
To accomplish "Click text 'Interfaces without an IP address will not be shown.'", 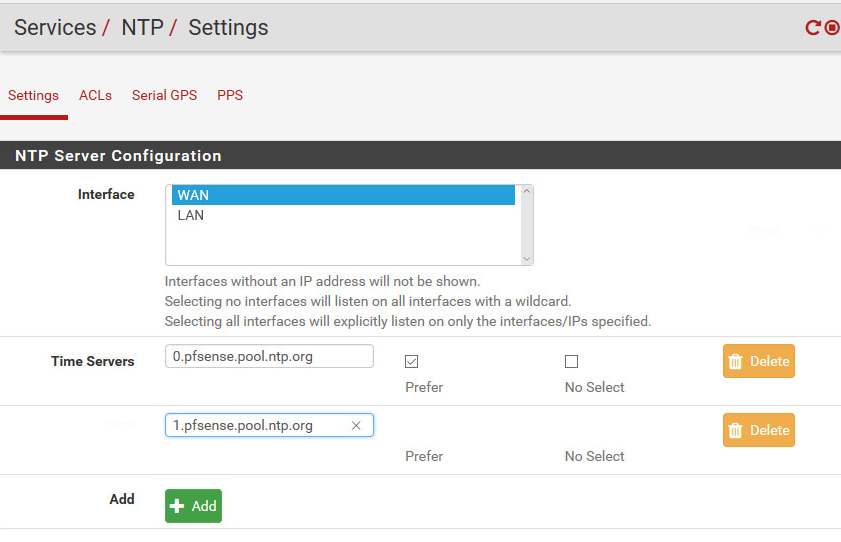I will click(x=322, y=281).
